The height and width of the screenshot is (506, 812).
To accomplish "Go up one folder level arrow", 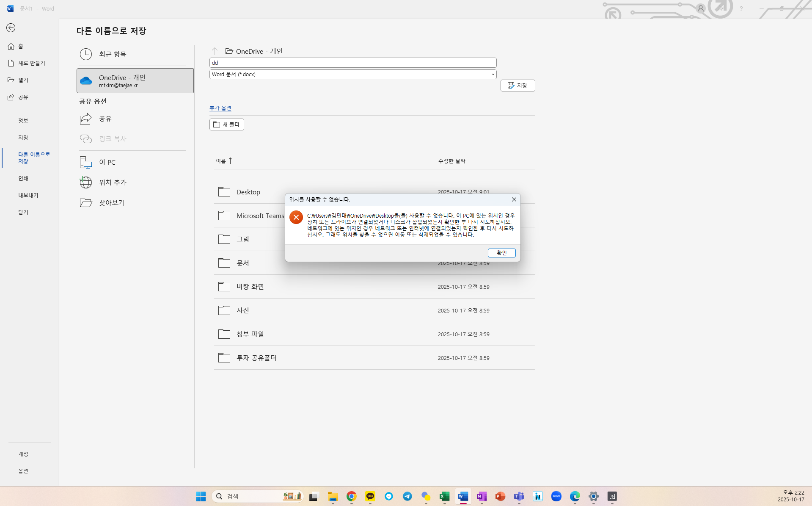I will pos(215,51).
